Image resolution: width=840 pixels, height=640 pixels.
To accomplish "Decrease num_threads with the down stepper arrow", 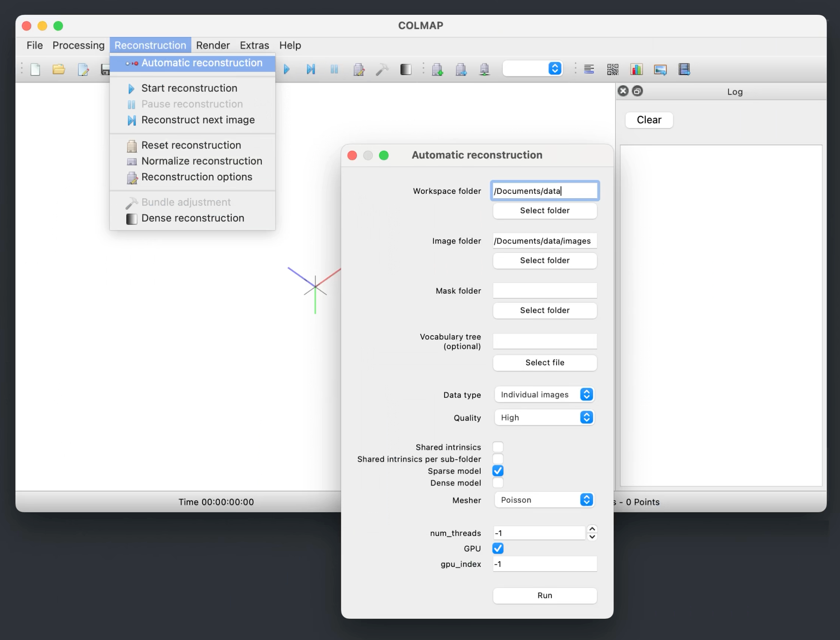I will coord(592,537).
